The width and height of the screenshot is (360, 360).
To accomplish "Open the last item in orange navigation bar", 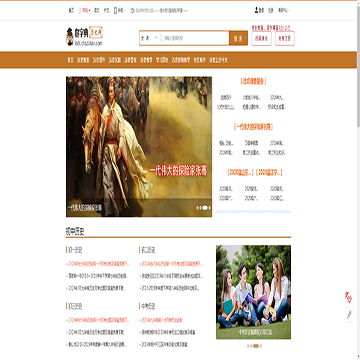I will point(218,60).
